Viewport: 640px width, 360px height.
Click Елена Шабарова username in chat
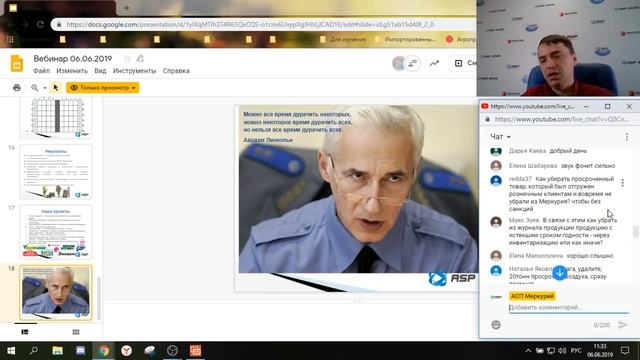[533, 166]
